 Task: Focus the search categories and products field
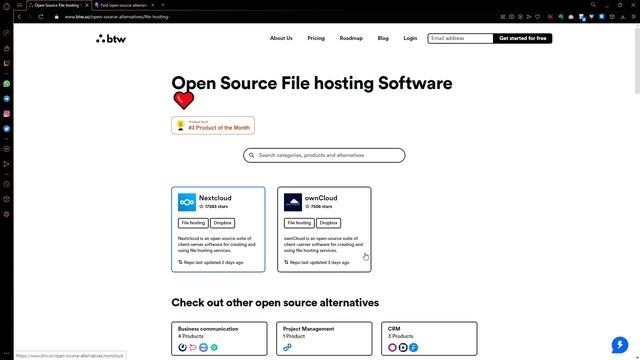[x=324, y=155]
